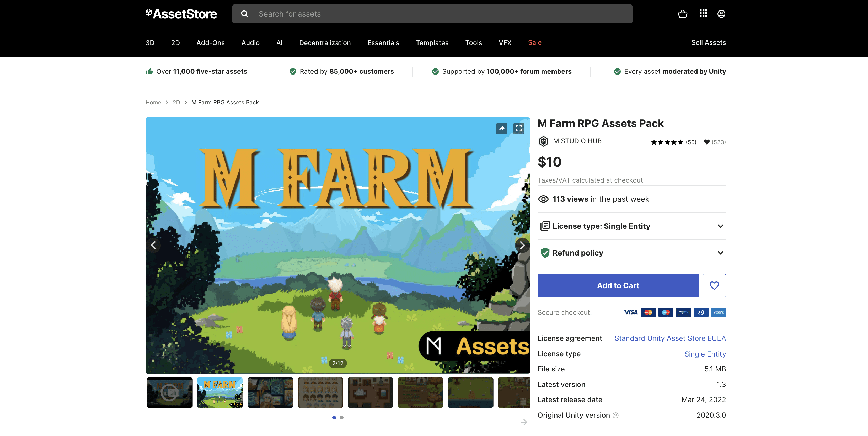
Task: Select the green field map thumbnail
Action: [x=470, y=392]
